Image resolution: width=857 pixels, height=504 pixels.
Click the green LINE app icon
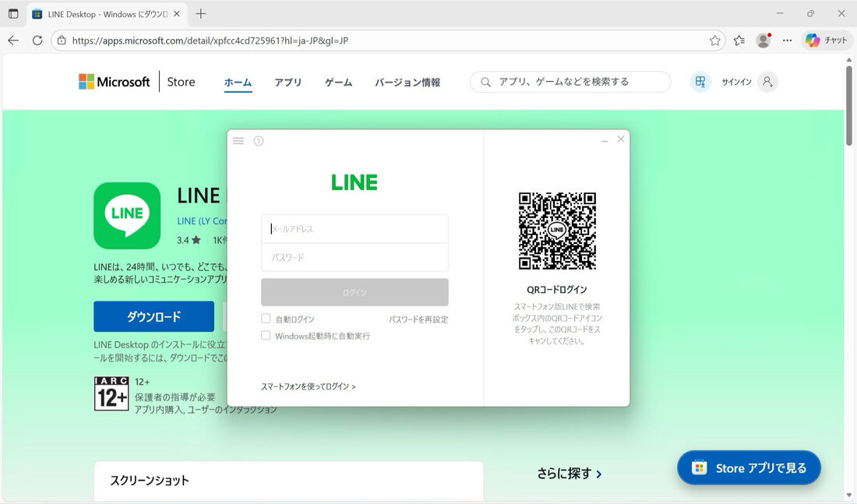click(126, 216)
